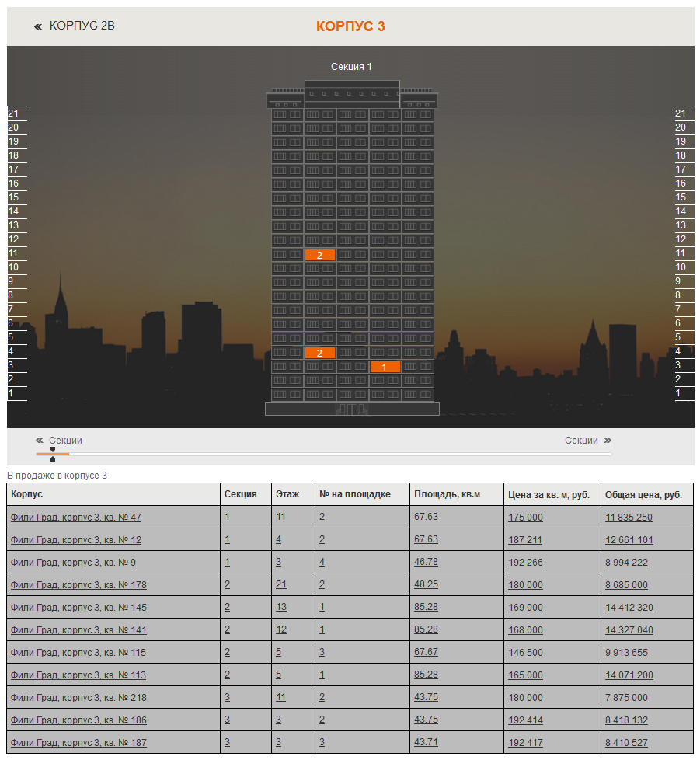Click Секция 1 label above building

click(x=351, y=66)
